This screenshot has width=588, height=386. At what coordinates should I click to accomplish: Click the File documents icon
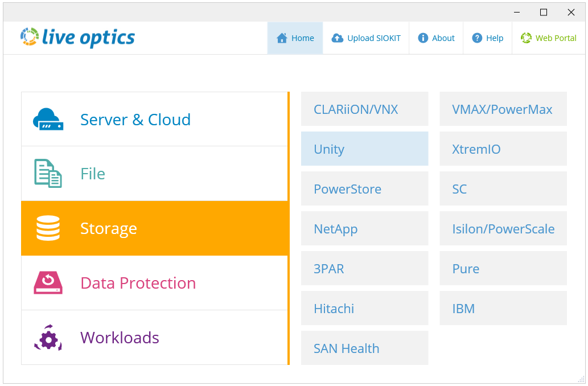(x=48, y=174)
